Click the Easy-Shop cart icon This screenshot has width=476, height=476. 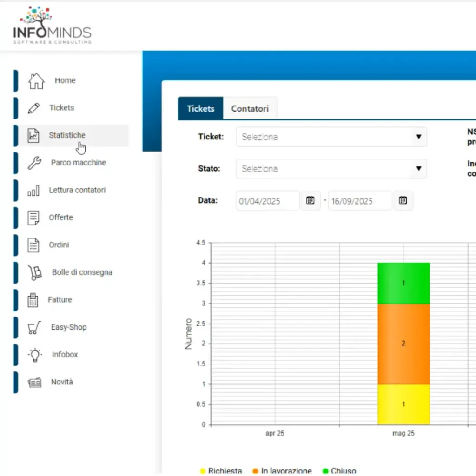pyautogui.click(x=34, y=328)
